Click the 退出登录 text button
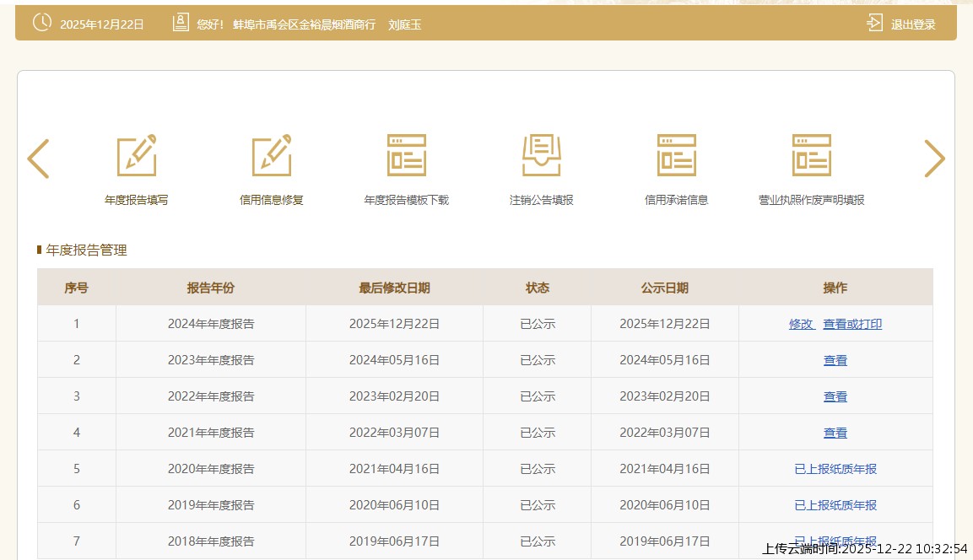 pyautogui.click(x=913, y=24)
